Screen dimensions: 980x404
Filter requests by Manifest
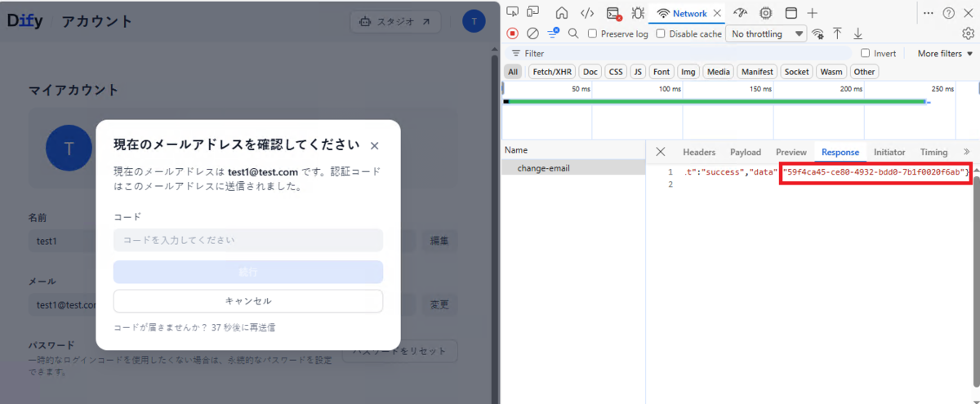[x=757, y=72]
